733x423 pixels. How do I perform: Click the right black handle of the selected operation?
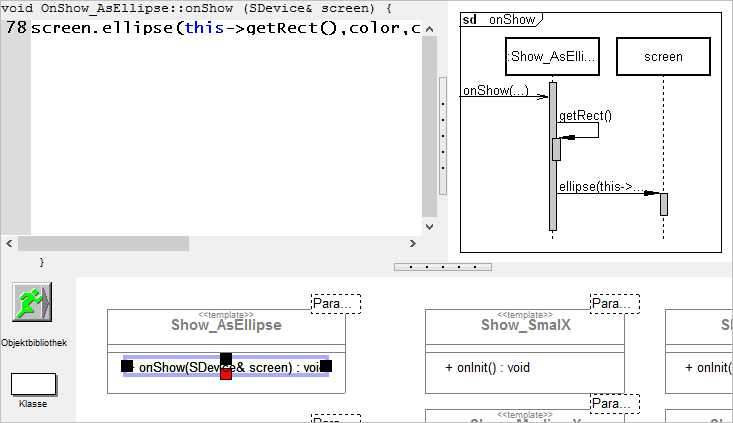click(326, 367)
